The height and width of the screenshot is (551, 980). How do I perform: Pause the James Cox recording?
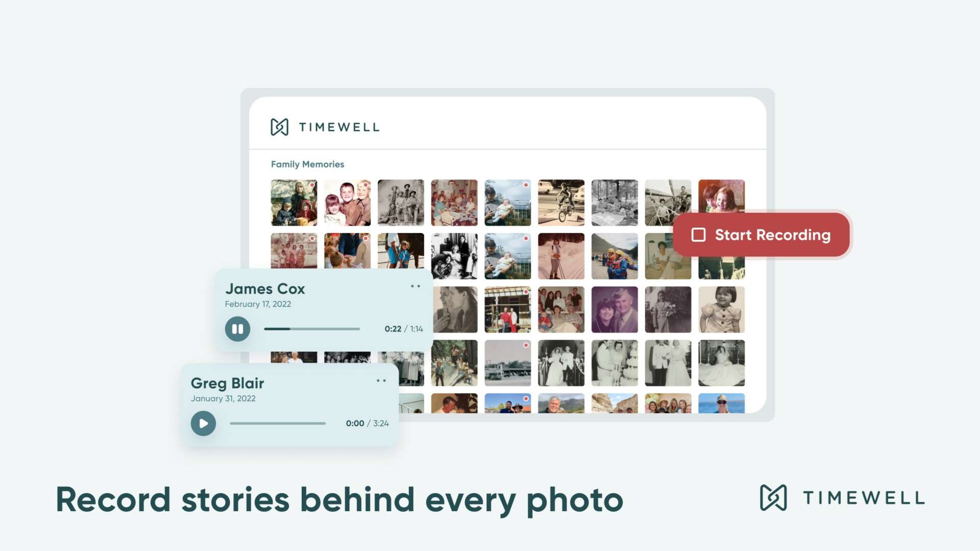(237, 329)
